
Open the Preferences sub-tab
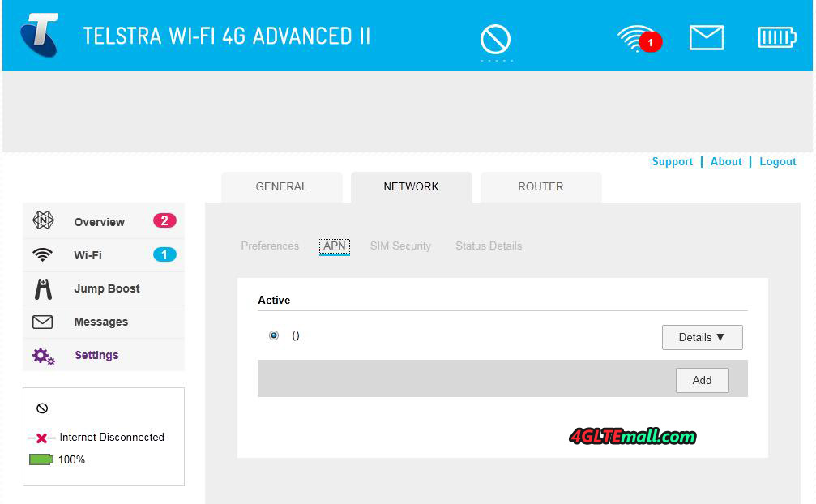tap(270, 246)
